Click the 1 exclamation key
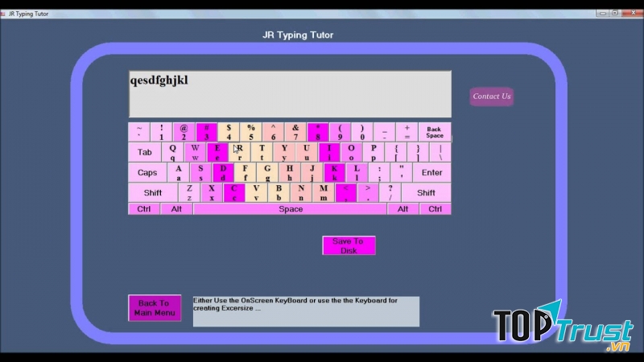 coord(162,132)
